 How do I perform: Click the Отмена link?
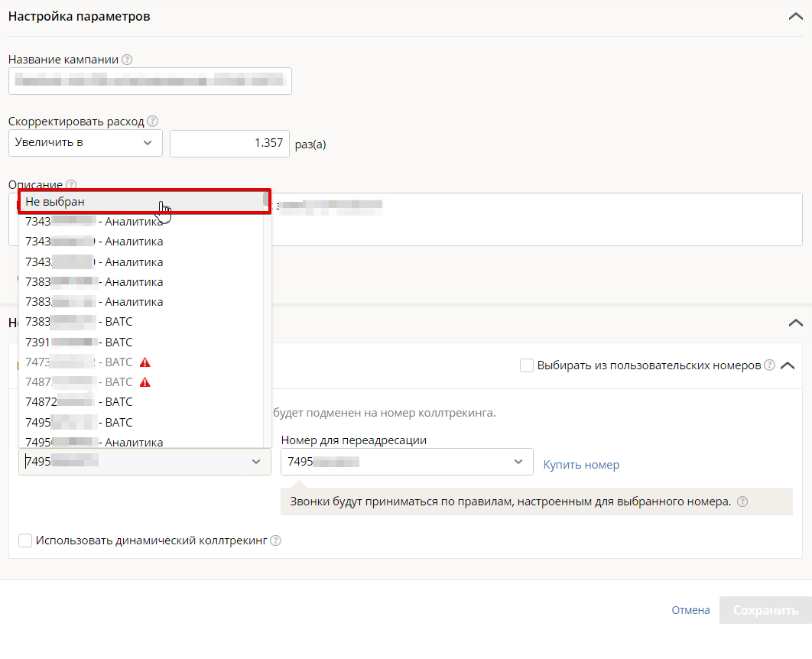690,610
